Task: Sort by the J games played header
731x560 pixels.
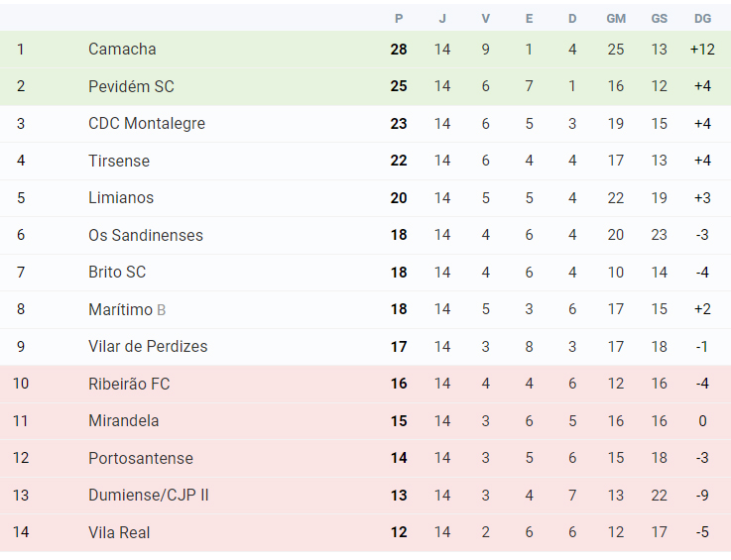Action: (x=442, y=19)
